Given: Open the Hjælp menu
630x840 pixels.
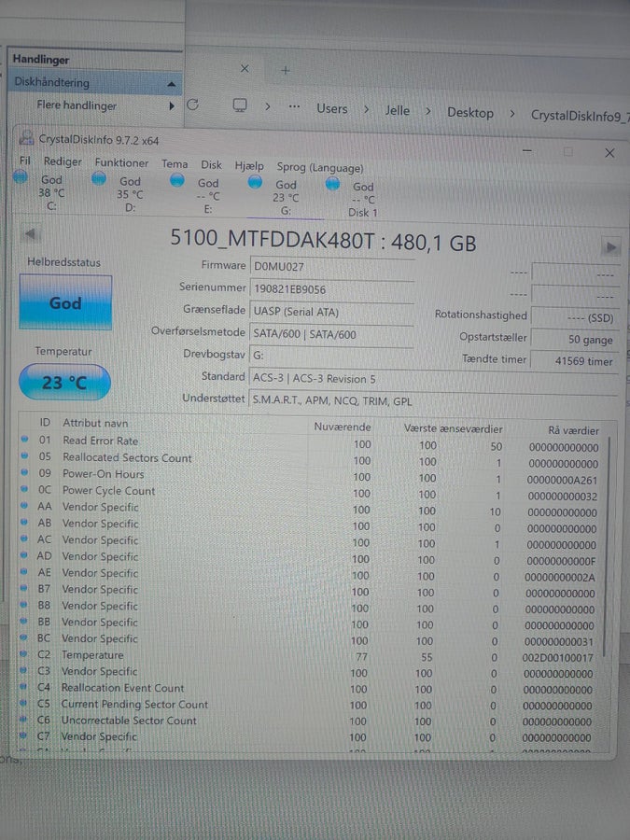Looking at the screenshot, I should click(x=249, y=166).
